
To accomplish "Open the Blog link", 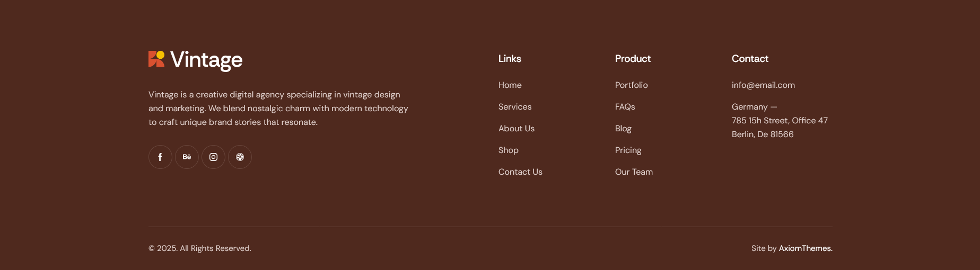I will [623, 129].
